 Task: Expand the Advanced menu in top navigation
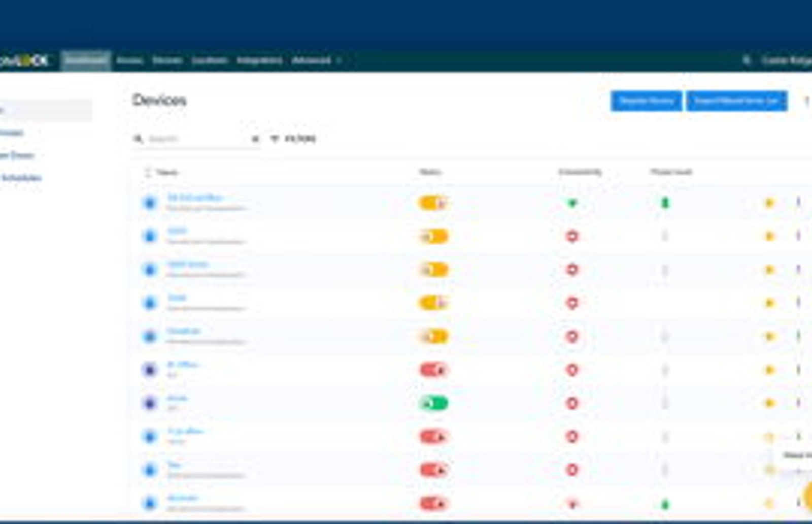click(x=316, y=60)
